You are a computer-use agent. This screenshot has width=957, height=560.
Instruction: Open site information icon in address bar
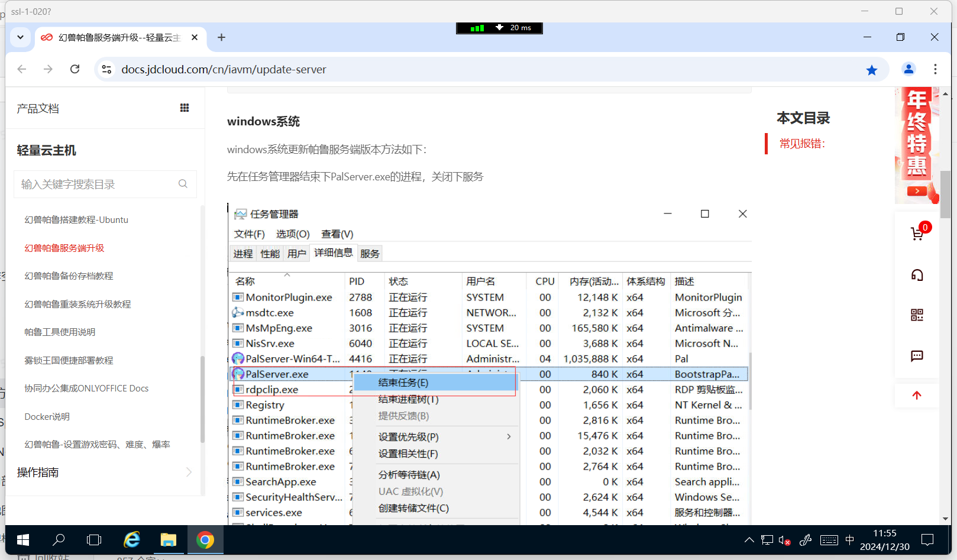(x=106, y=69)
